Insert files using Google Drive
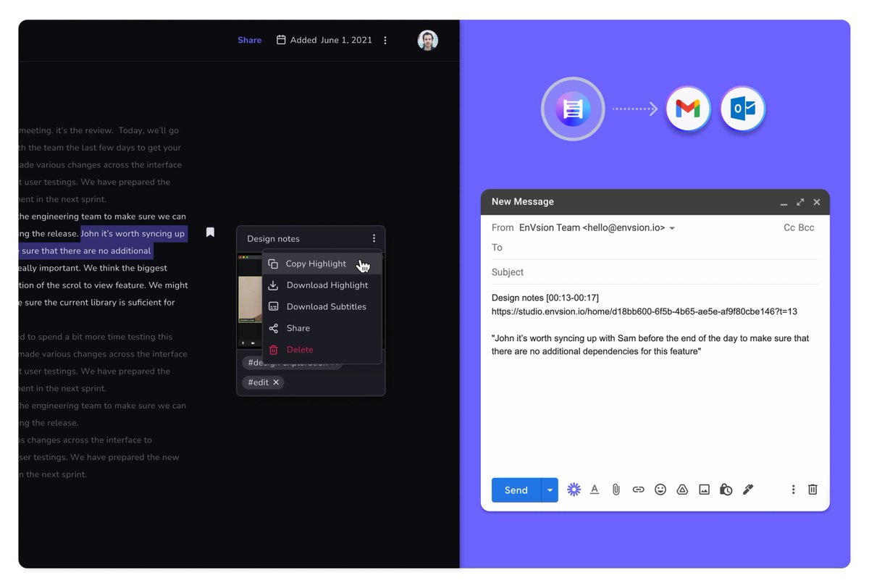 [x=682, y=490]
